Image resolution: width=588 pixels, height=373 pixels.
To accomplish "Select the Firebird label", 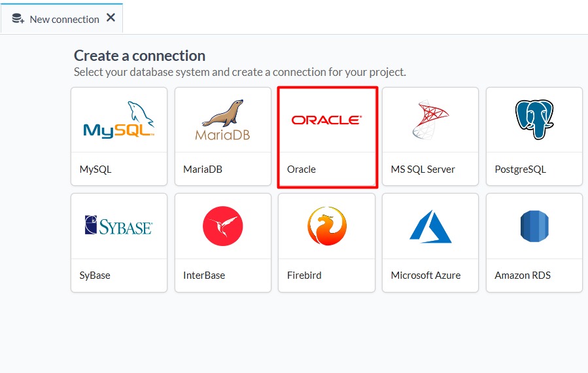I will (x=304, y=275).
